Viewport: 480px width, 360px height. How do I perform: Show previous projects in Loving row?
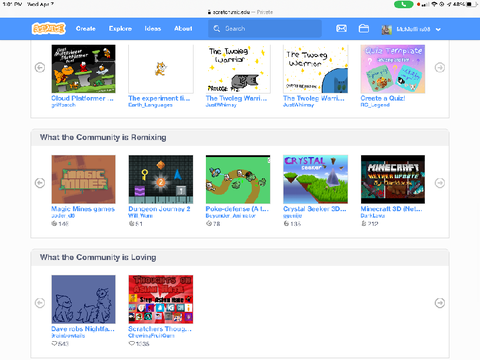tap(40, 303)
